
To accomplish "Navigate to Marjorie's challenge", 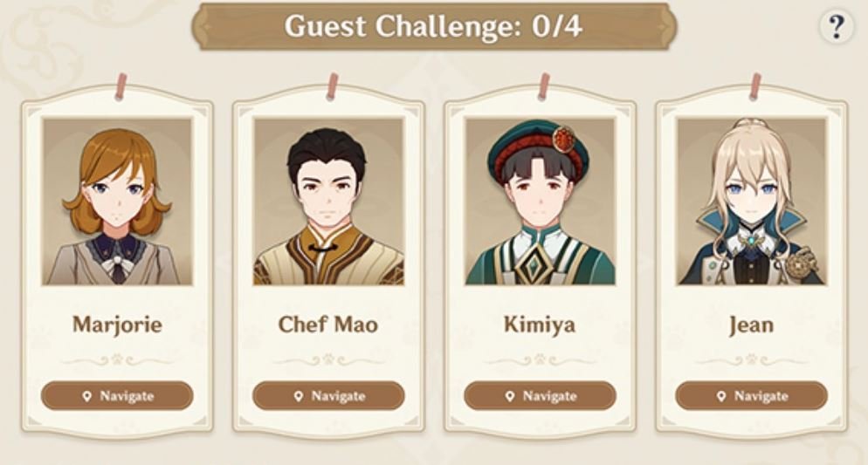I will point(117,396).
